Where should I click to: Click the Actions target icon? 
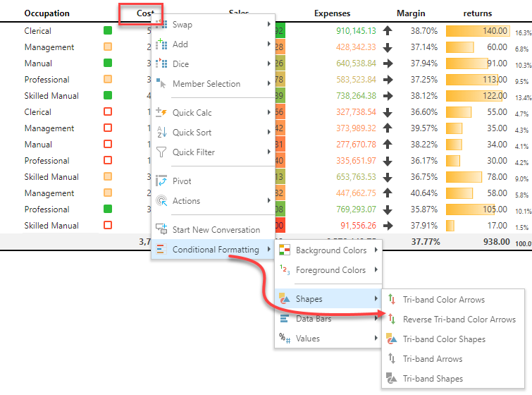[161, 201]
